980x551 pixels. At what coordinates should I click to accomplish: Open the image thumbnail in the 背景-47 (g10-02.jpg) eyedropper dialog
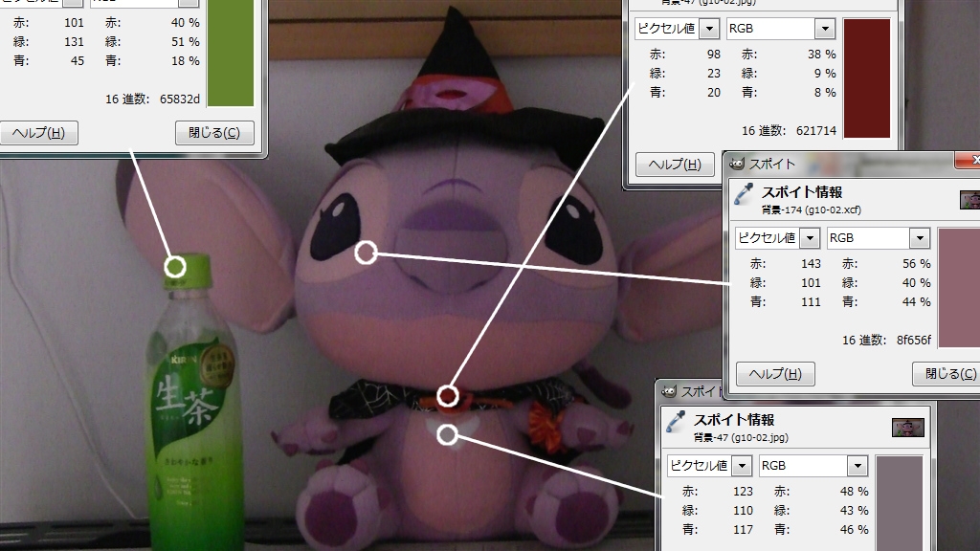[908, 428]
